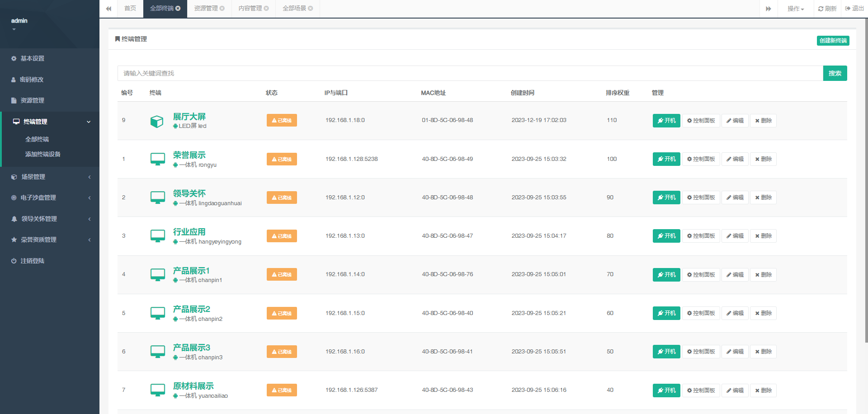The height and width of the screenshot is (414, 868).
Task: Click 开机 for 荣誉展示
Action: 666,159
